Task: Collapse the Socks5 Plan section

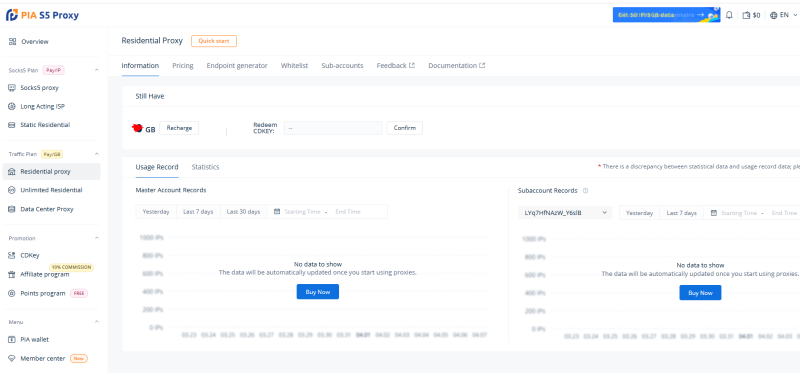Action: [x=97, y=70]
